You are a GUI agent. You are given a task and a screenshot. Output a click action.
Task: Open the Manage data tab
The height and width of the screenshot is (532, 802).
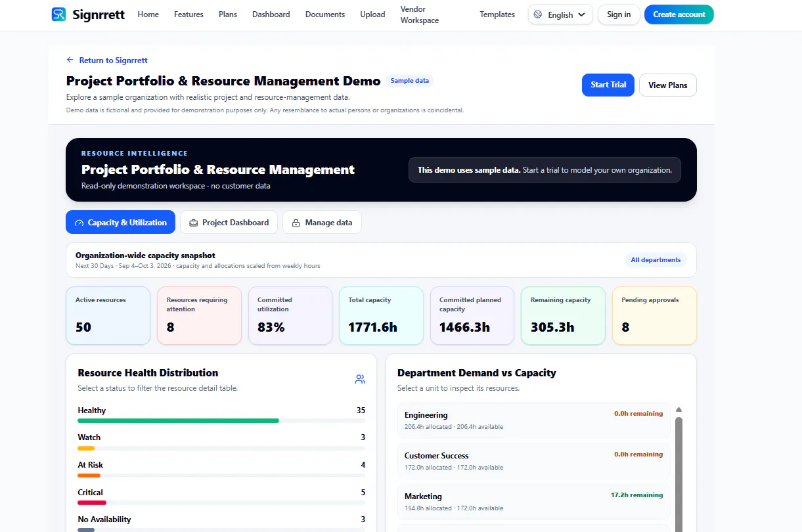pyautogui.click(x=322, y=222)
